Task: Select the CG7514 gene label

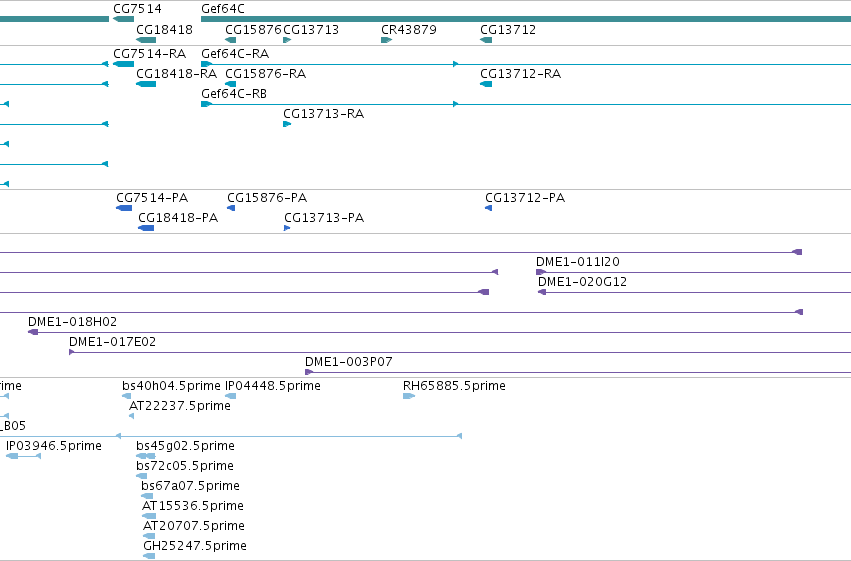Action: coord(137,9)
